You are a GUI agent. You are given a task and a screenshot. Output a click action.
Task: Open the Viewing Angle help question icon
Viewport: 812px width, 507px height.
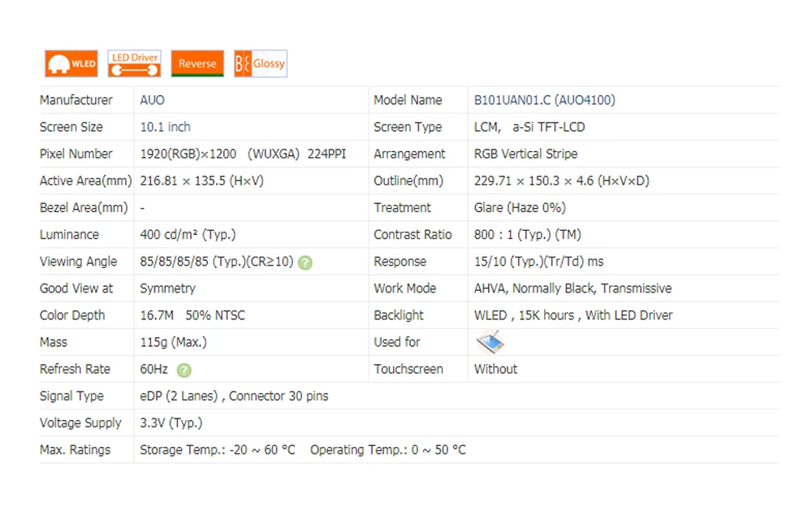click(305, 262)
